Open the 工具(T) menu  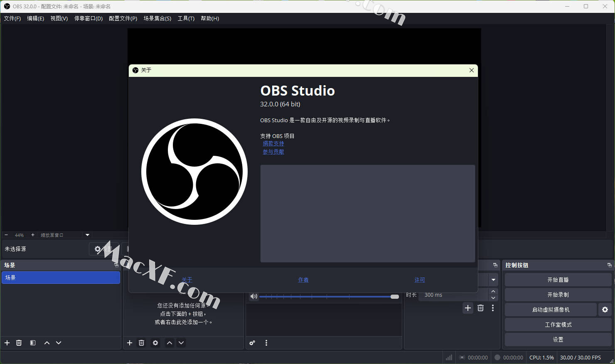click(186, 18)
